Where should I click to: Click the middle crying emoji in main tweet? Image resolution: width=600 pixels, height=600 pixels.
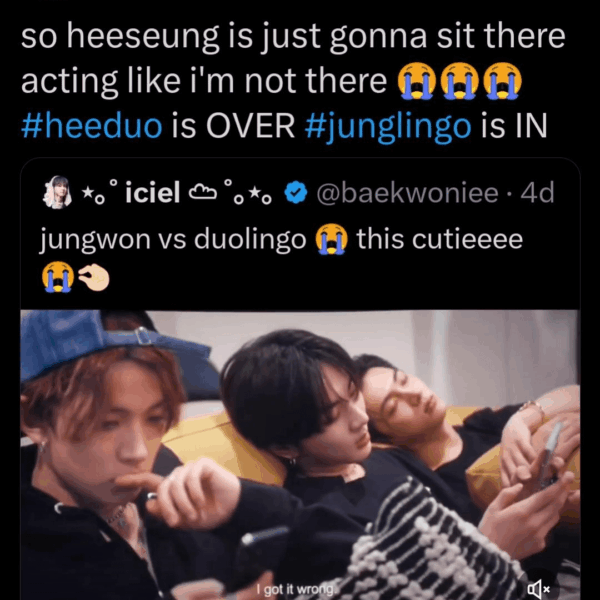(459, 81)
